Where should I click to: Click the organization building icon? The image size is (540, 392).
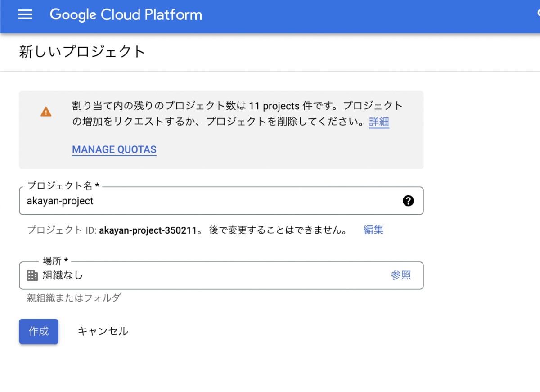click(x=32, y=275)
